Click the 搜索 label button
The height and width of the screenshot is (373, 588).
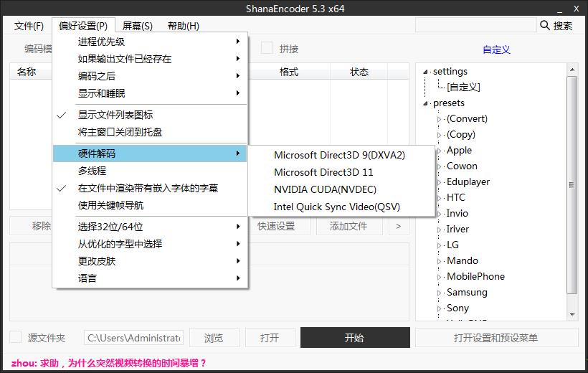pyautogui.click(x=563, y=26)
